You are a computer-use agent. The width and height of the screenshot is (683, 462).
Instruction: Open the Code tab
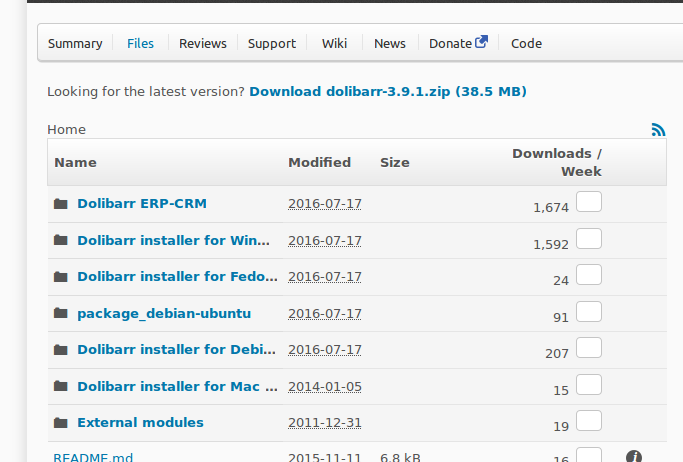(x=526, y=44)
